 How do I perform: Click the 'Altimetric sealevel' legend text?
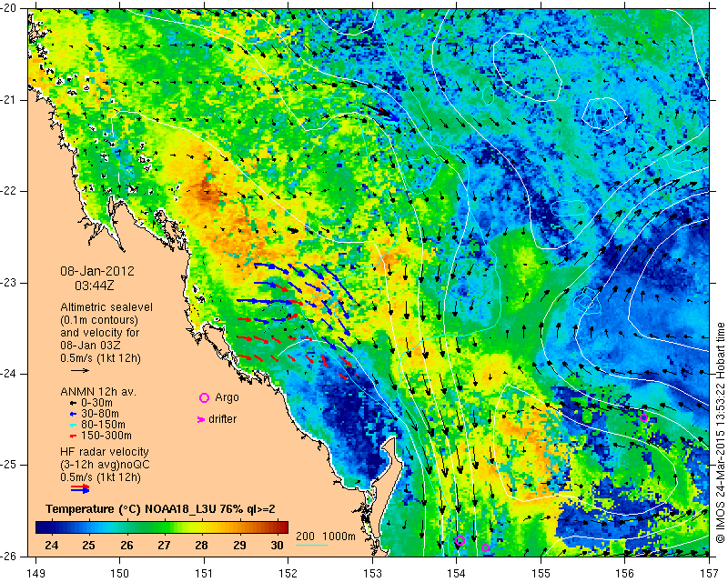106,307
